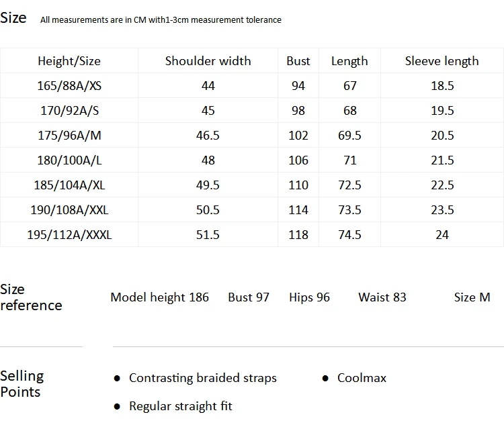
Task: Click the Shoulder width column header
Action: (x=208, y=61)
